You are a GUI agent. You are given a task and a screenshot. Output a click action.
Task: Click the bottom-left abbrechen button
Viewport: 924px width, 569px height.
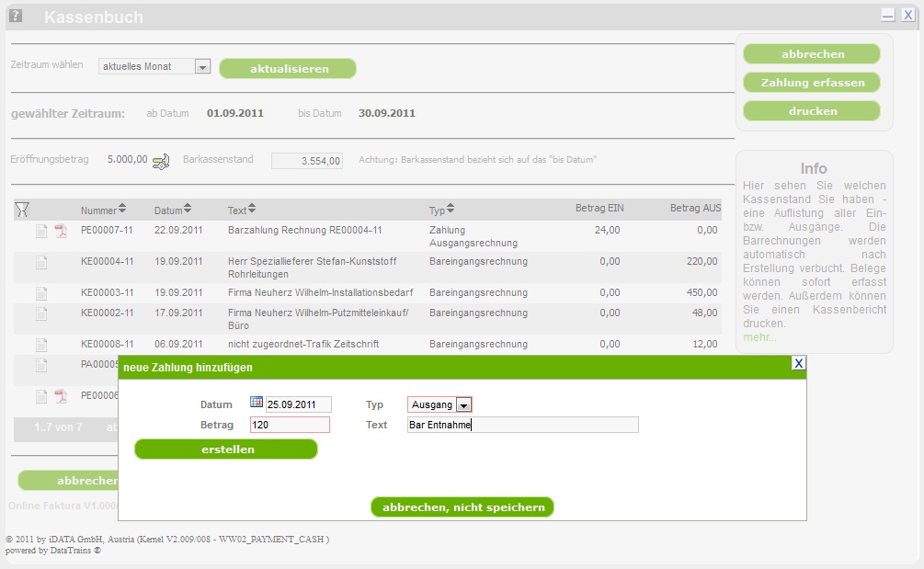68,480
